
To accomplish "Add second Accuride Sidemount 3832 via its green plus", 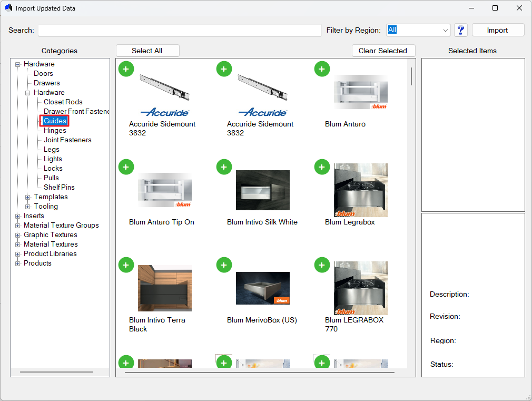I will (x=224, y=69).
